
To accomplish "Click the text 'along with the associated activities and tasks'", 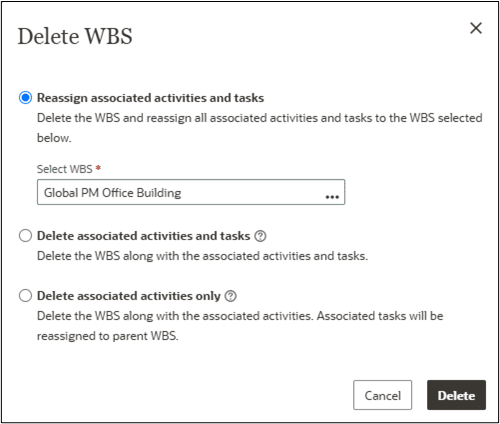I will 244,256.
